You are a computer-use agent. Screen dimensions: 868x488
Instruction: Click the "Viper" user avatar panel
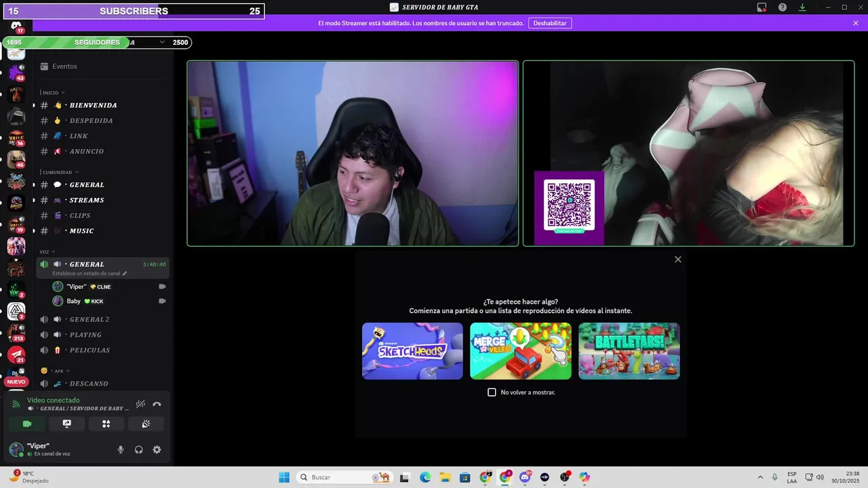(x=39, y=449)
